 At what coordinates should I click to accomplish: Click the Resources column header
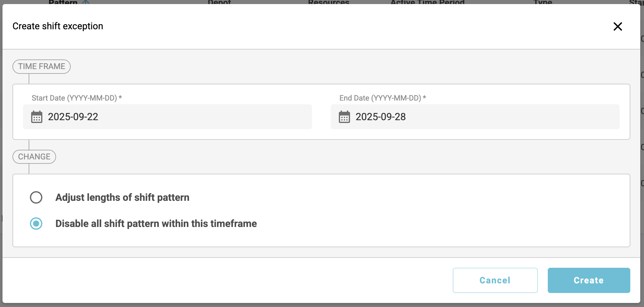329,2
